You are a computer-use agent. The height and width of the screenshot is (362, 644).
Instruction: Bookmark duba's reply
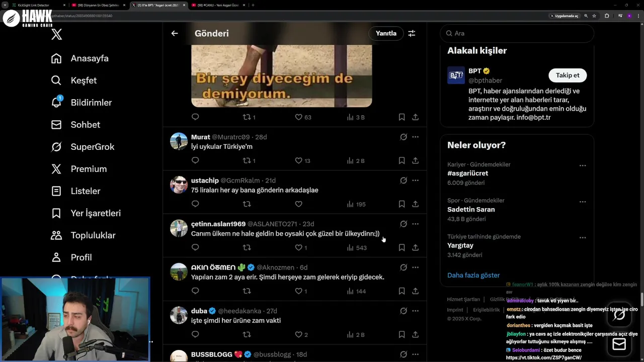(x=401, y=334)
